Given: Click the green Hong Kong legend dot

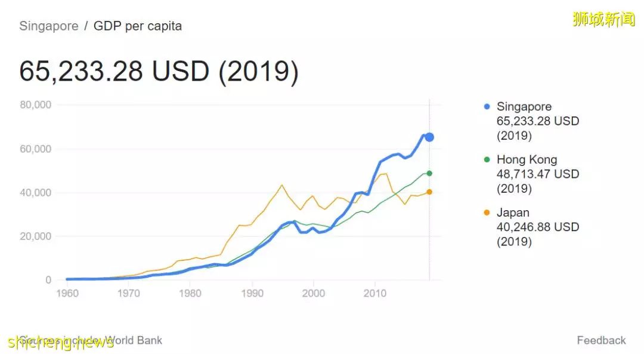Looking at the screenshot, I should (x=487, y=159).
